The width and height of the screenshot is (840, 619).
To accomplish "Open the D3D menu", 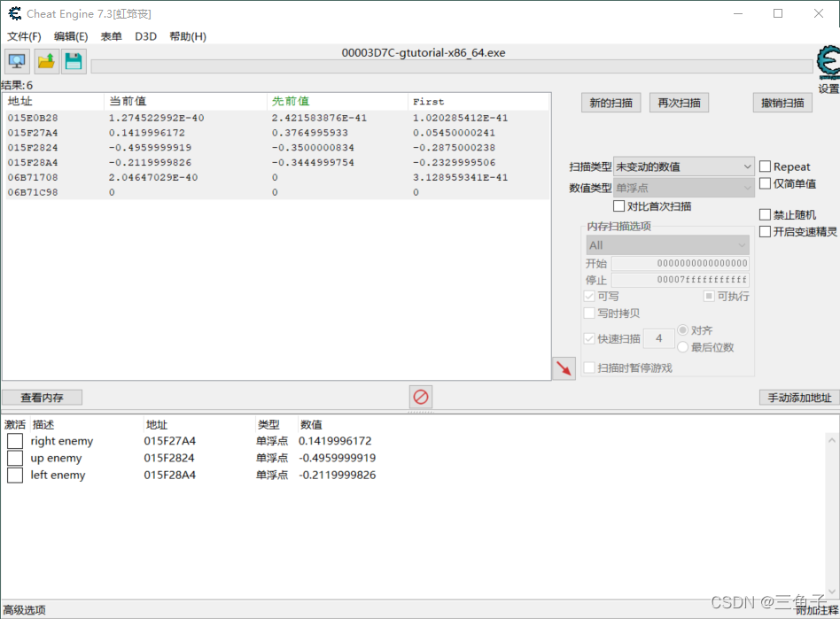I will pyautogui.click(x=145, y=36).
